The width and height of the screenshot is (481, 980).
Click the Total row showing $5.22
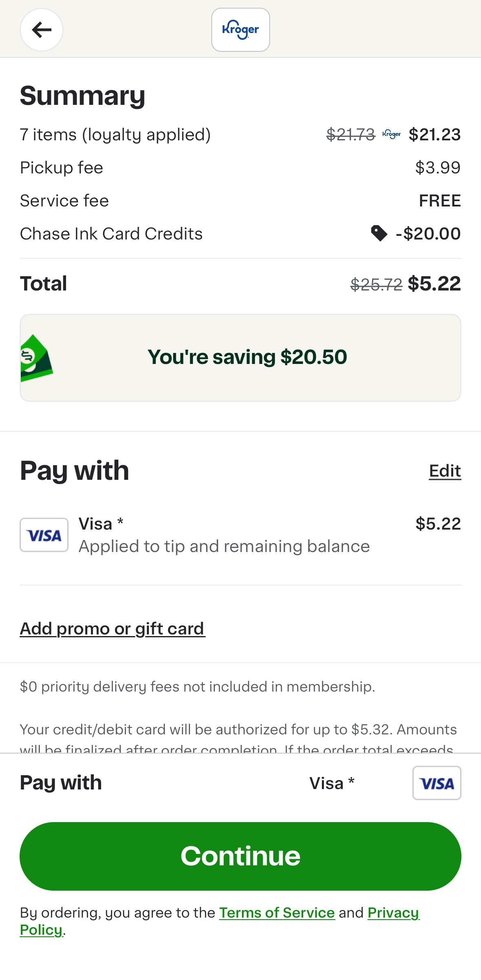click(x=240, y=283)
